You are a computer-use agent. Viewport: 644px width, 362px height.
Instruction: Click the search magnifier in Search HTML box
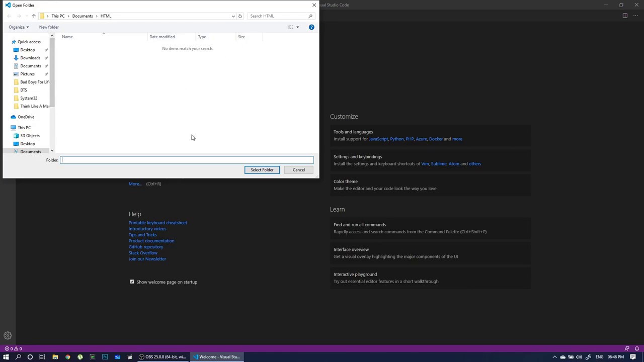310,16
